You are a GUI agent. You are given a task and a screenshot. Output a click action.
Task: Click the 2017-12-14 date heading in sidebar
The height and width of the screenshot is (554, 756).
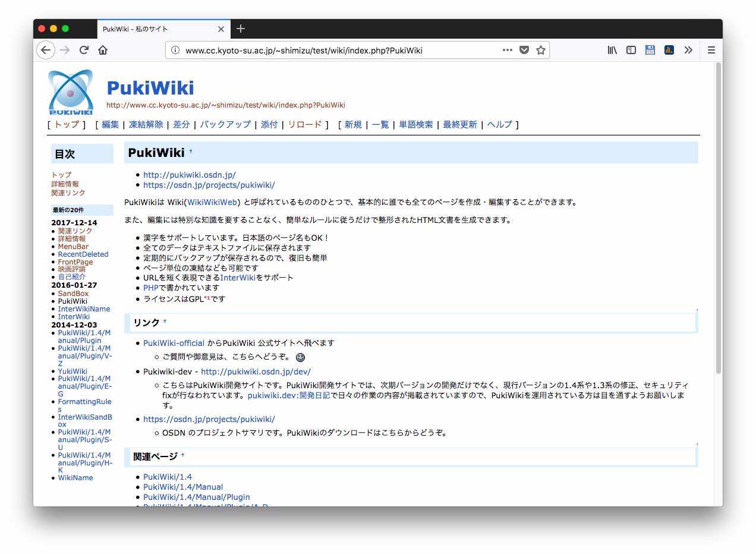(x=74, y=223)
